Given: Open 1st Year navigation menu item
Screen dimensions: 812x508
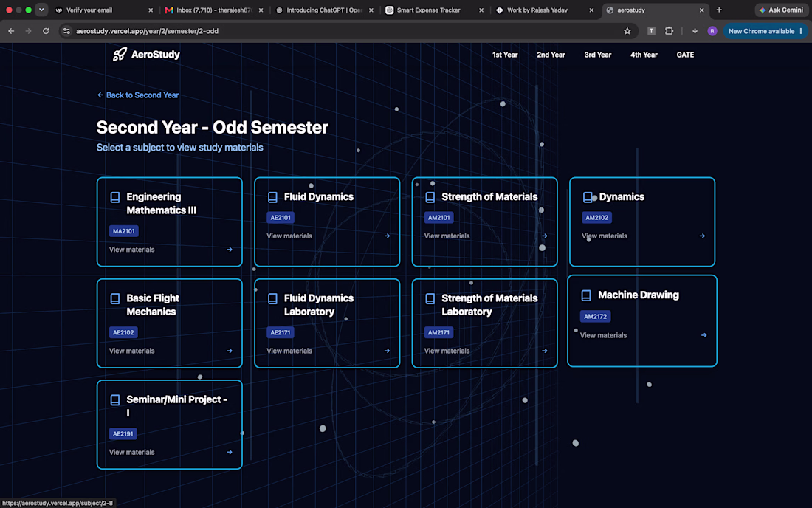Looking at the screenshot, I should [x=505, y=55].
